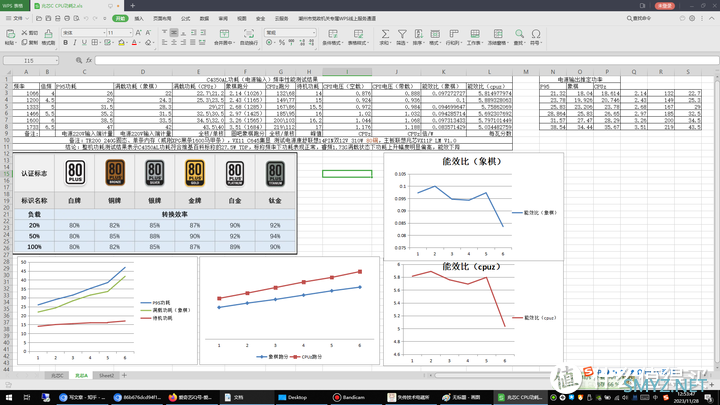Open the Name Box dropdown for I15
Viewport: 720px width, 405px height.
(x=56, y=60)
